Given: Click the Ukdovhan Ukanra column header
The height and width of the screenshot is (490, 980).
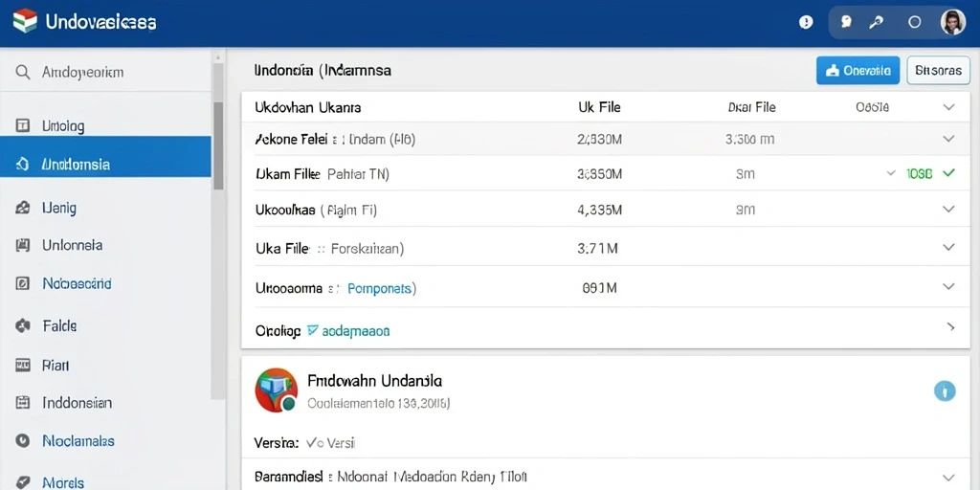Looking at the screenshot, I should (x=307, y=107).
